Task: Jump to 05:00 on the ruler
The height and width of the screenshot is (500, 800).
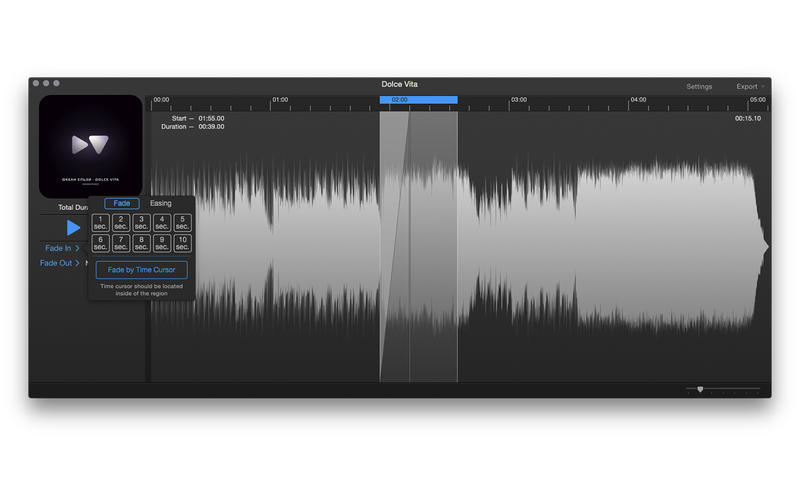Action: 758,100
